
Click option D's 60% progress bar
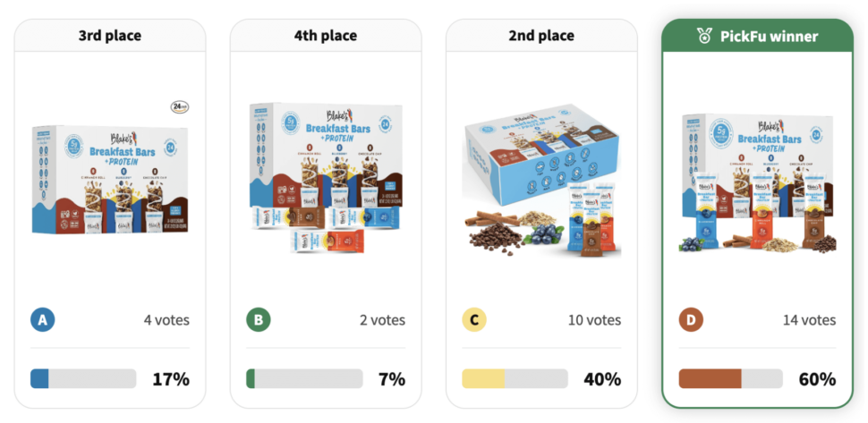pos(730,379)
